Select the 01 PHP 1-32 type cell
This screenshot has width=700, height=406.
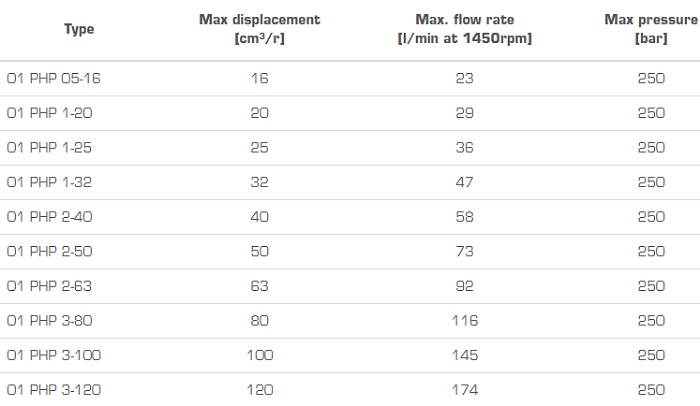click(x=50, y=182)
